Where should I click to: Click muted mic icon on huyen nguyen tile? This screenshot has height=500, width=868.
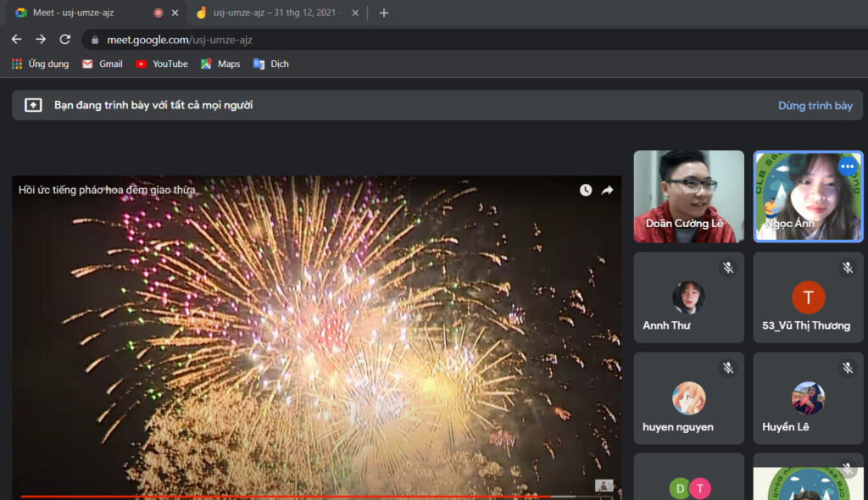(x=727, y=368)
